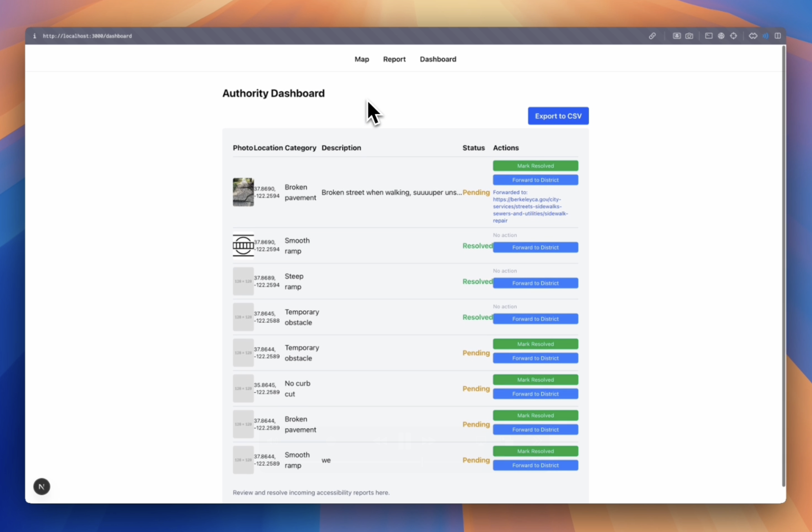
Task: Forward the Steep ramp report to district
Action: 535,283
